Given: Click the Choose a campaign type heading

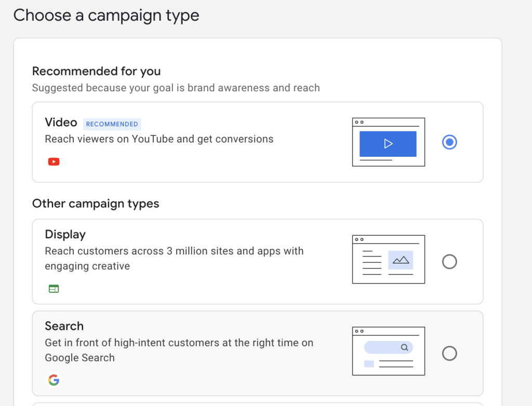Looking at the screenshot, I should pyautogui.click(x=106, y=16).
